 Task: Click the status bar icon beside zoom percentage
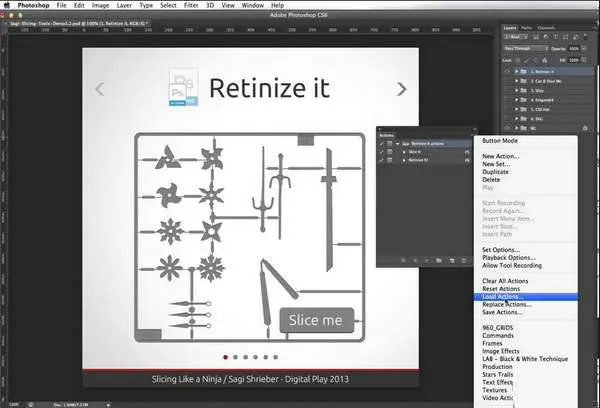pyautogui.click(x=31, y=405)
